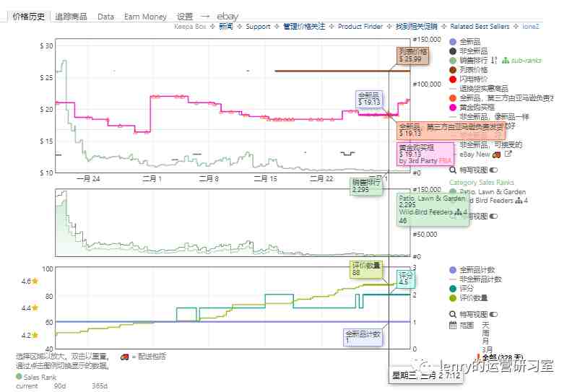The height and width of the screenshot is (392, 572).
Task: Open the Product Finder link
Action: (360, 26)
